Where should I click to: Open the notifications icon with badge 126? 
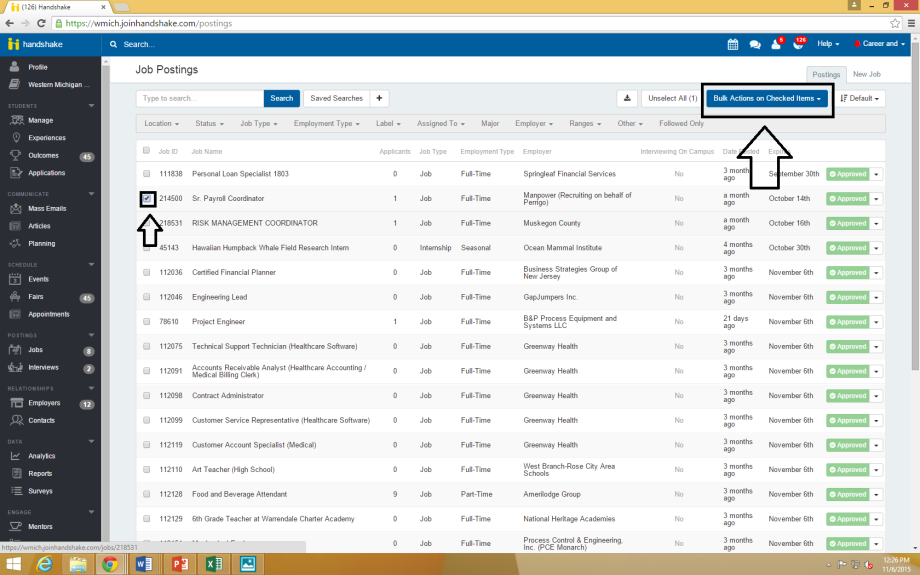799,44
